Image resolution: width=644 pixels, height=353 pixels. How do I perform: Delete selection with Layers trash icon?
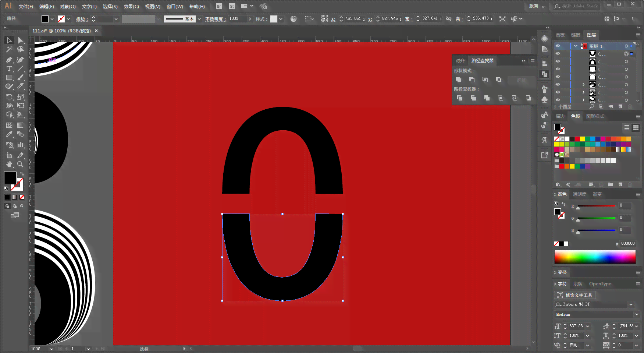(630, 107)
